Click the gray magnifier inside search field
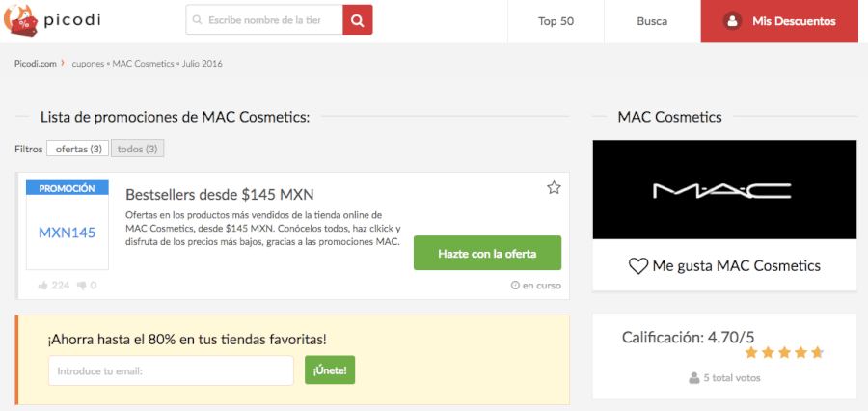The height and width of the screenshot is (411, 868). pos(197,20)
